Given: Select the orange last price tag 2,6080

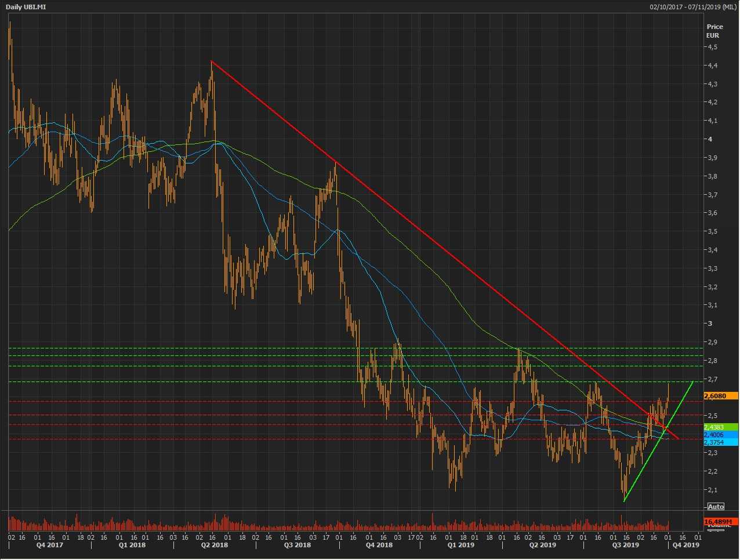Looking at the screenshot, I should [x=721, y=396].
